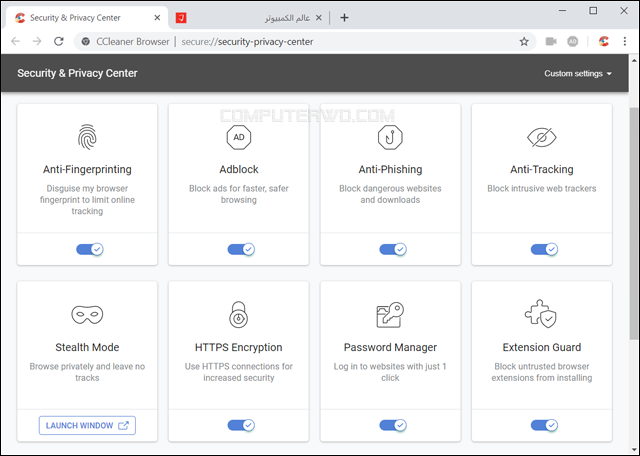Viewport: 640px width, 456px height.
Task: Open the three-dot browser menu
Action: click(x=624, y=41)
